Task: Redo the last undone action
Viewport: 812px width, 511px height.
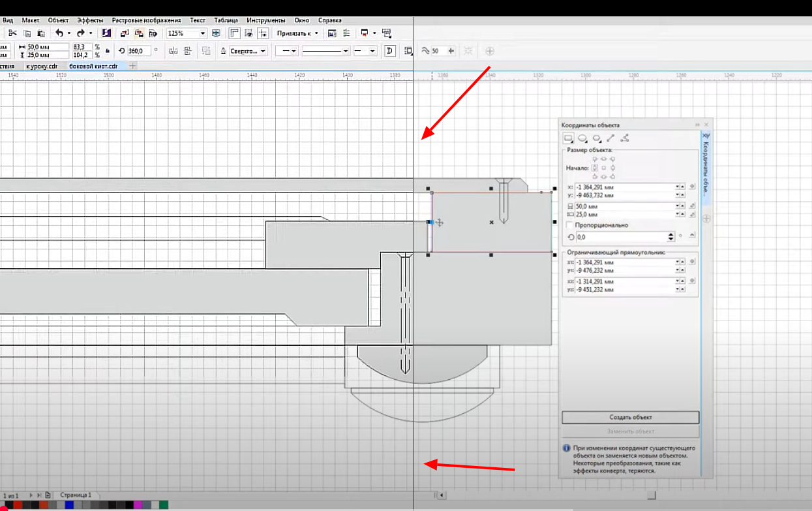Action: pyautogui.click(x=80, y=33)
